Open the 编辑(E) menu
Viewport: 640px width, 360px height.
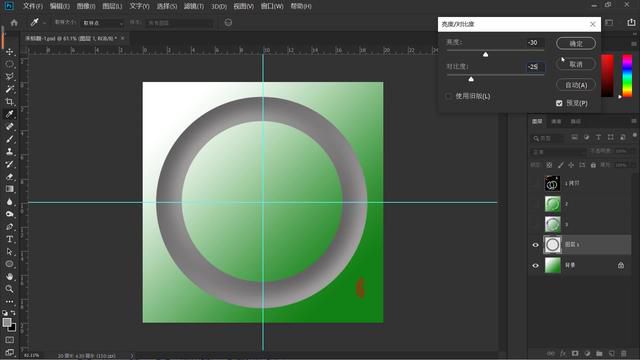(60, 6)
